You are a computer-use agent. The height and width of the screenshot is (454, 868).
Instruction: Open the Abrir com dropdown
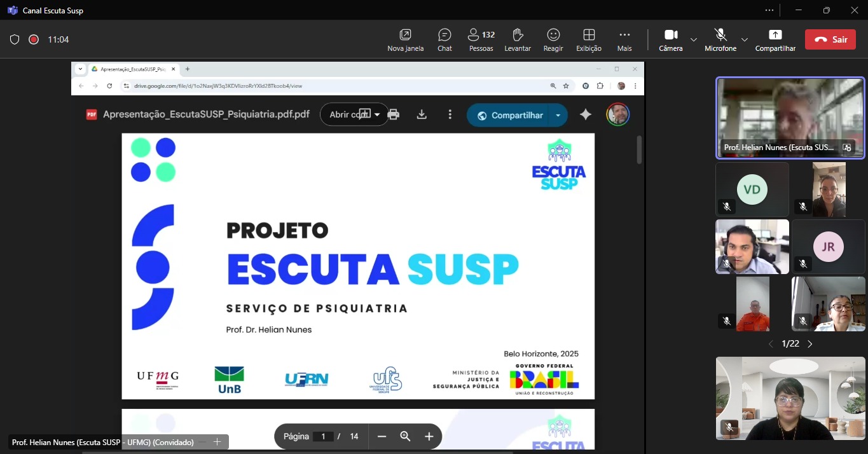tap(354, 114)
